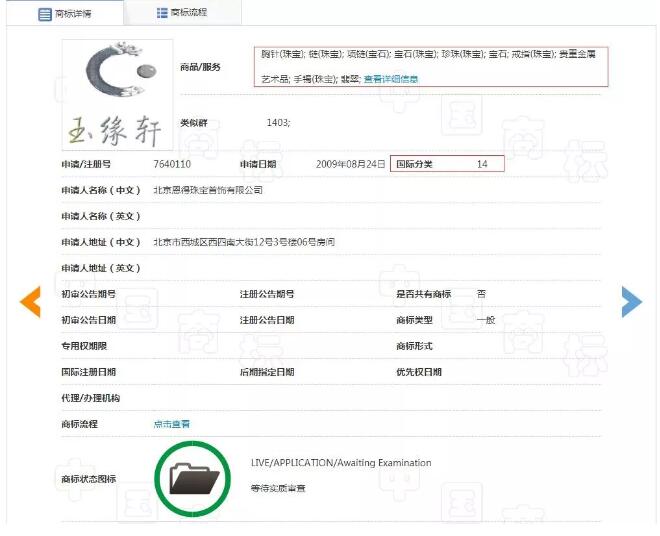Select LIVE/APPLICATION/Awaiting Examination status text
This screenshot has width=660, height=536.
tap(341, 463)
